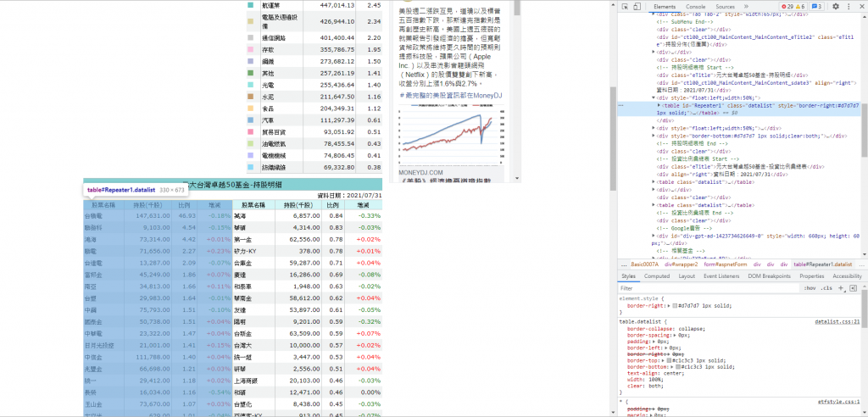This screenshot has width=868, height=417.
Task: Click the US index line chart thumbnail
Action: click(x=451, y=136)
